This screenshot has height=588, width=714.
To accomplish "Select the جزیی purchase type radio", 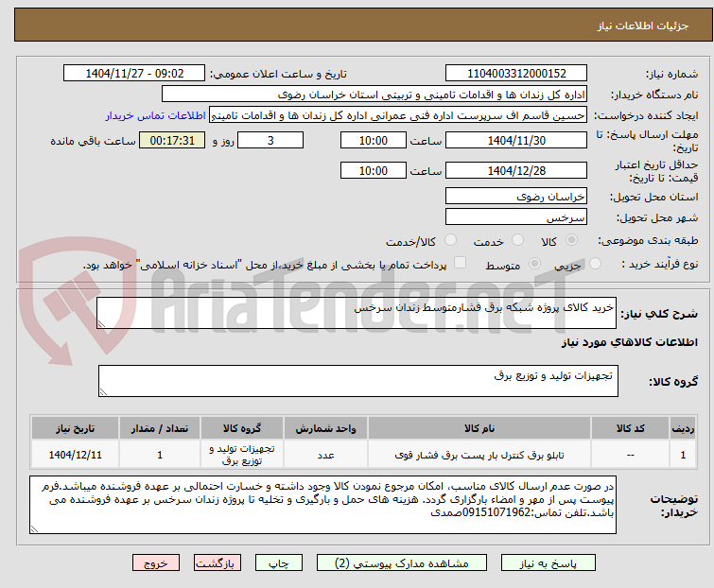I will point(595,264).
